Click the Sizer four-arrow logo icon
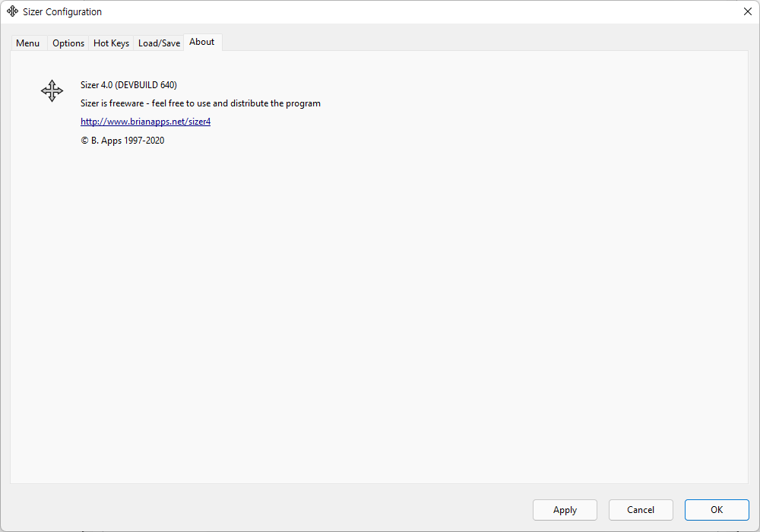The width and height of the screenshot is (760, 532). (52, 91)
